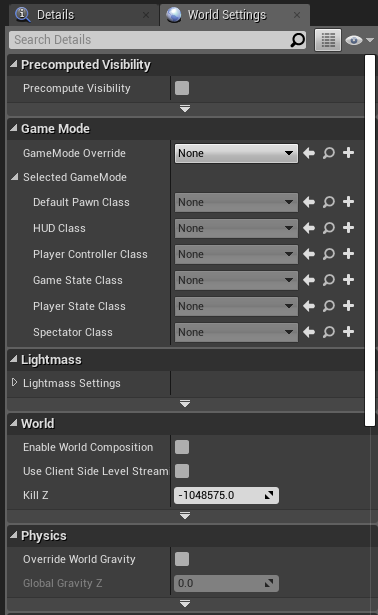The width and height of the screenshot is (378, 615).
Task: Click the Global Gravity Z value field
Action: [226, 583]
